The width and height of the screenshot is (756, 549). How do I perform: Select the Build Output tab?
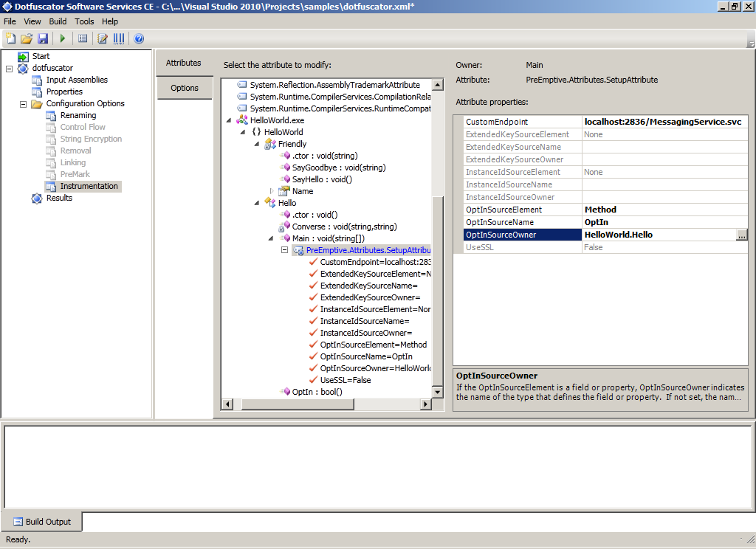click(42, 522)
